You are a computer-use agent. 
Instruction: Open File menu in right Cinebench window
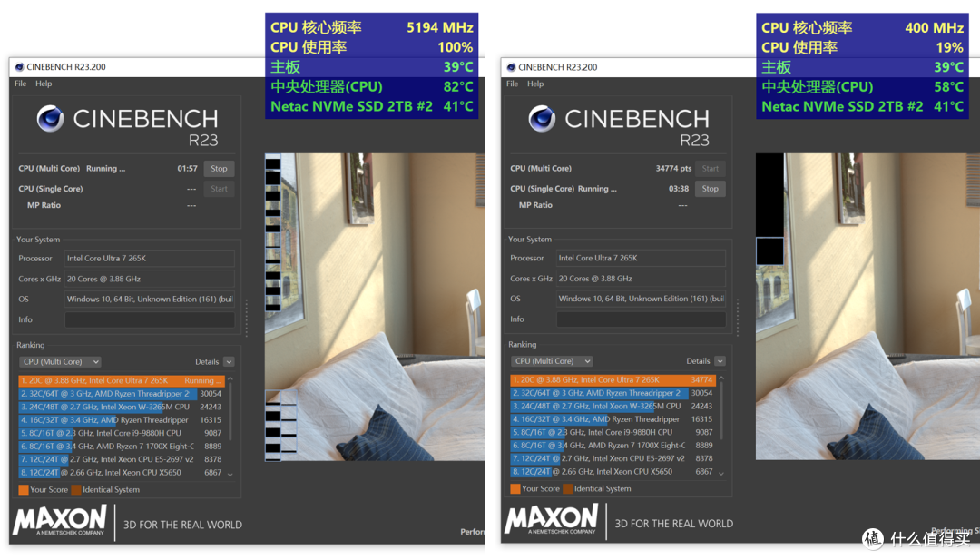513,84
